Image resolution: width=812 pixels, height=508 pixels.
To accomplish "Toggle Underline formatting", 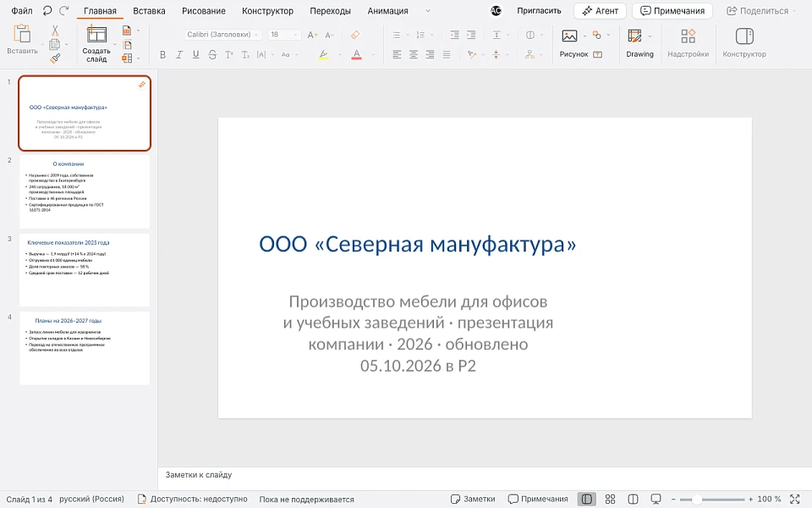I will pyautogui.click(x=195, y=54).
